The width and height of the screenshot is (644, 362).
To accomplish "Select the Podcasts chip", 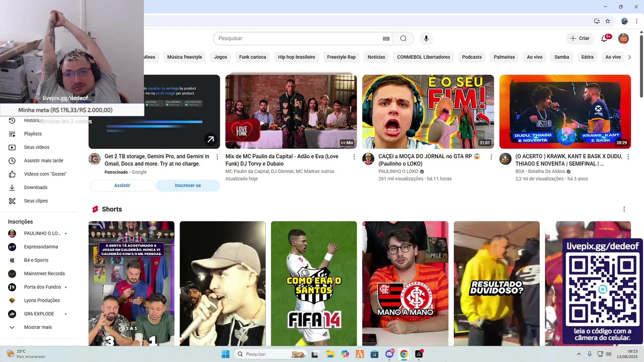I will [x=472, y=57].
